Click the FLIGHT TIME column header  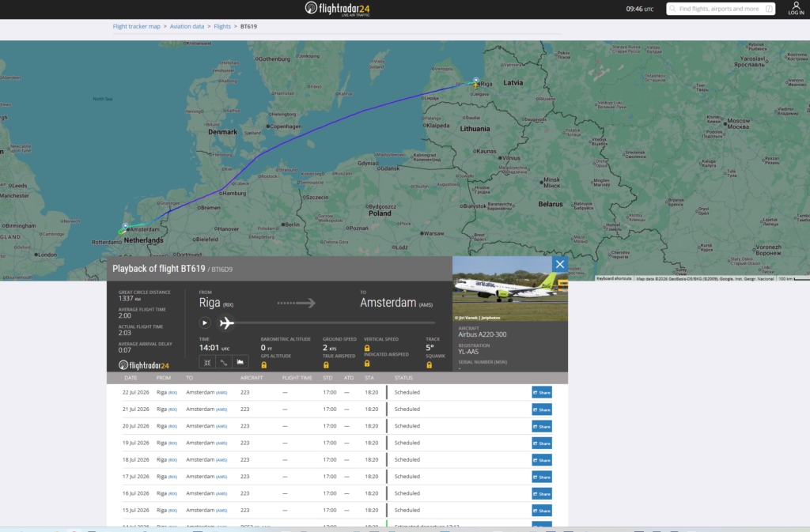(x=297, y=378)
